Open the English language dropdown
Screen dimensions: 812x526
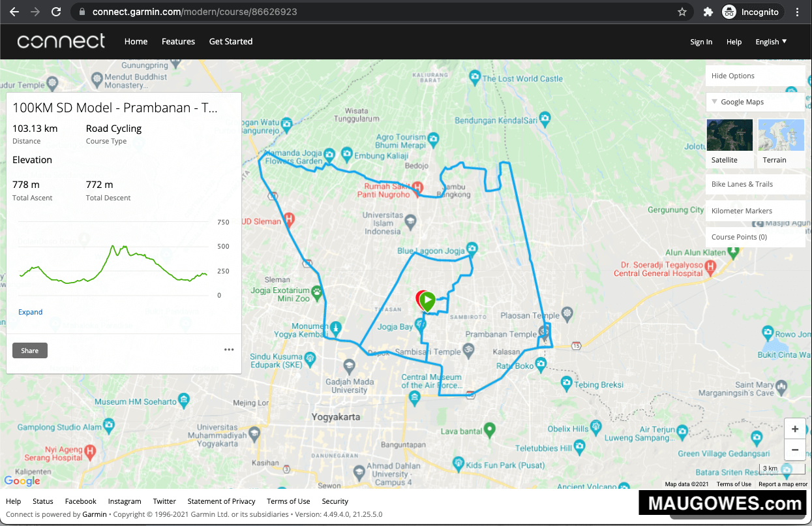click(771, 41)
